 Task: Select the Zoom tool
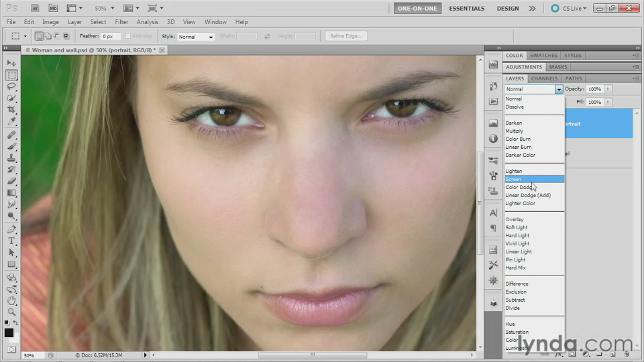pos(11,312)
